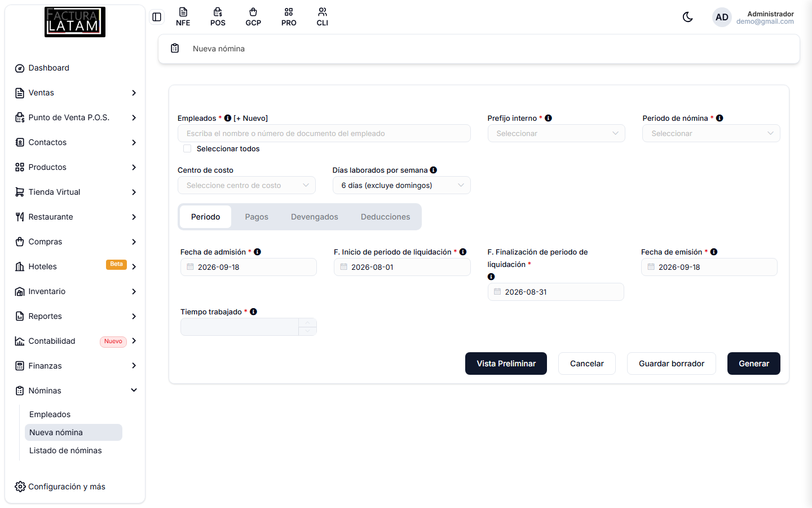Open the AD user avatar menu
Image resolution: width=812 pixels, height=508 pixels.
[722, 17]
